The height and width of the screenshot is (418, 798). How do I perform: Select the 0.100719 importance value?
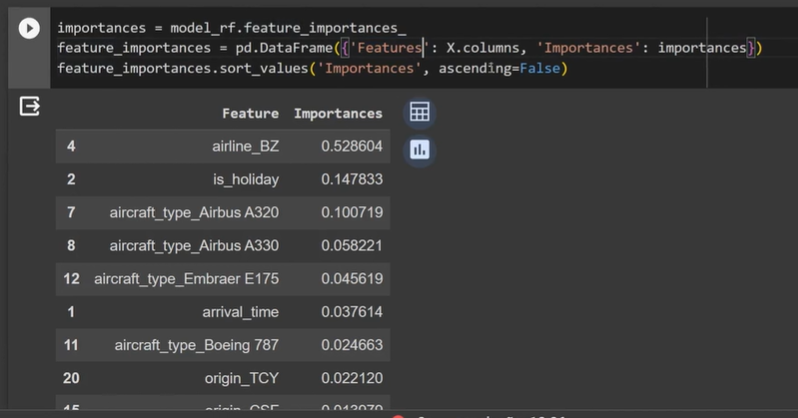[352, 213]
